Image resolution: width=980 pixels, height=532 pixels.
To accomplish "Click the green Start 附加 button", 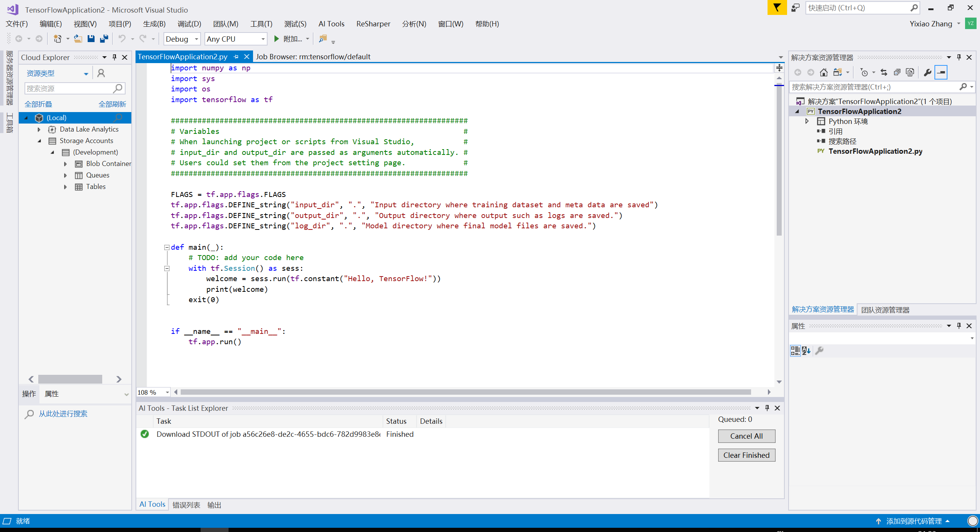I will [x=288, y=39].
